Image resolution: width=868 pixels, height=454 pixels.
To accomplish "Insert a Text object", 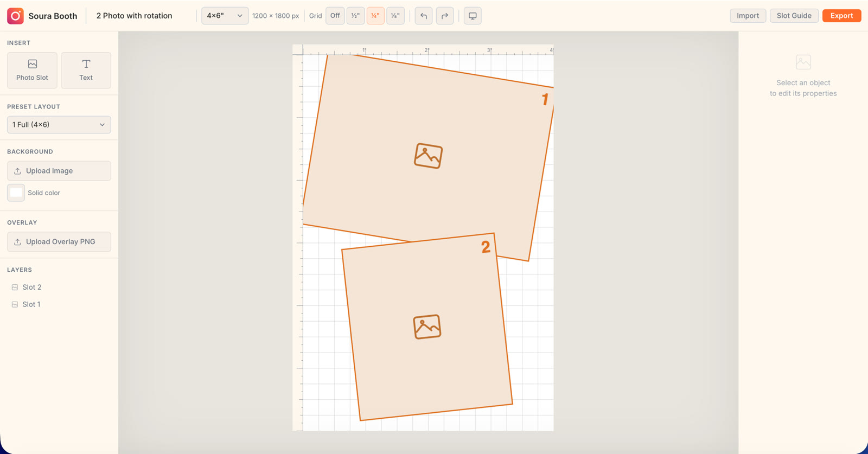I will 86,70.
